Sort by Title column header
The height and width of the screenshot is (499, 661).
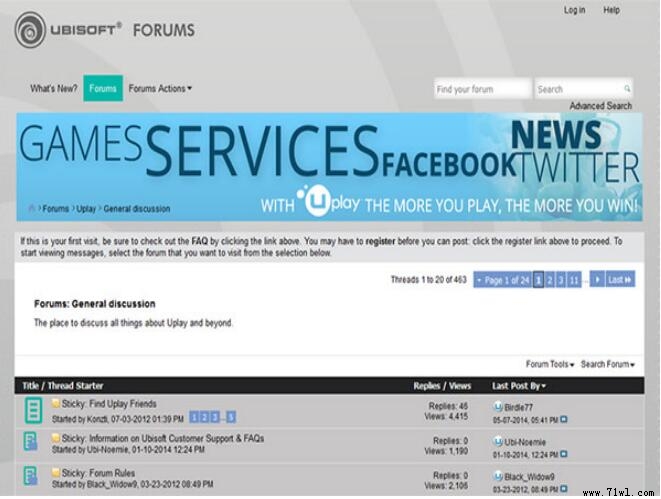point(30,386)
